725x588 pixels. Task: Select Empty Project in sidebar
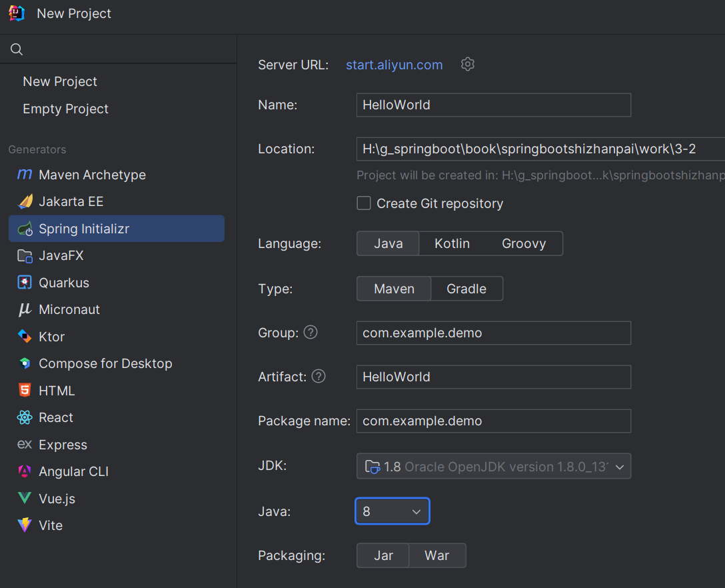[66, 109]
